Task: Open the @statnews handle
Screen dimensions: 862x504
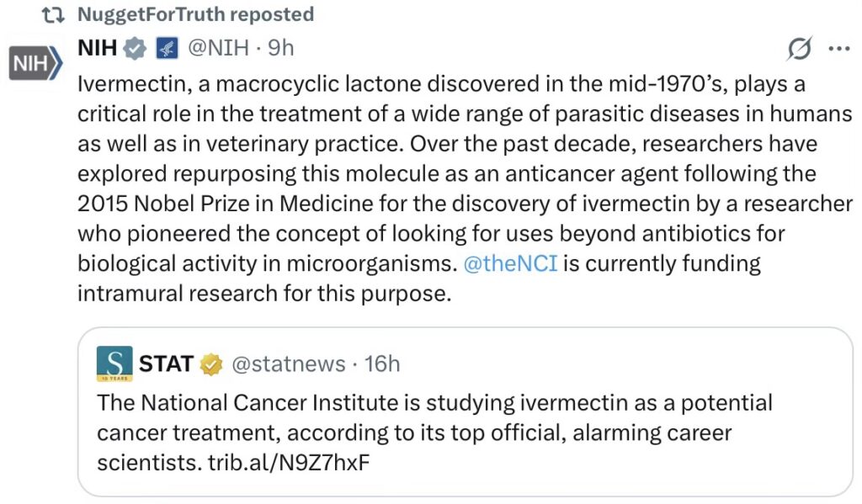Action: (x=288, y=363)
